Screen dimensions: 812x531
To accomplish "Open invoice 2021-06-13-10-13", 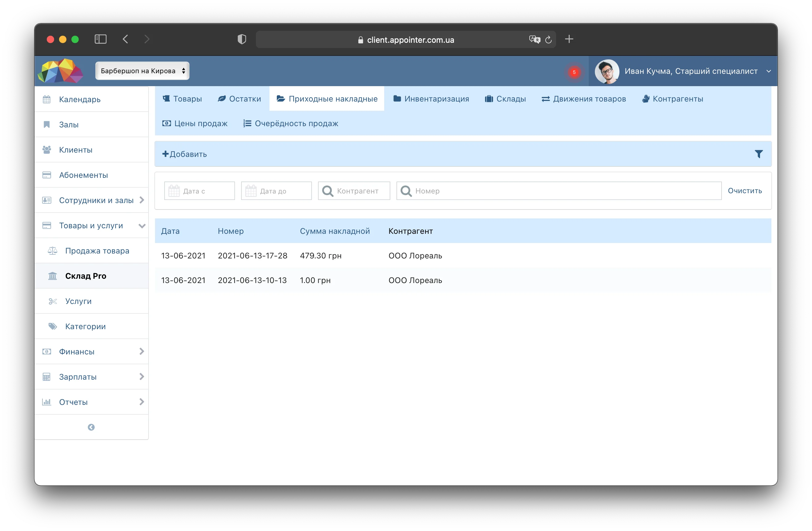I will click(252, 280).
